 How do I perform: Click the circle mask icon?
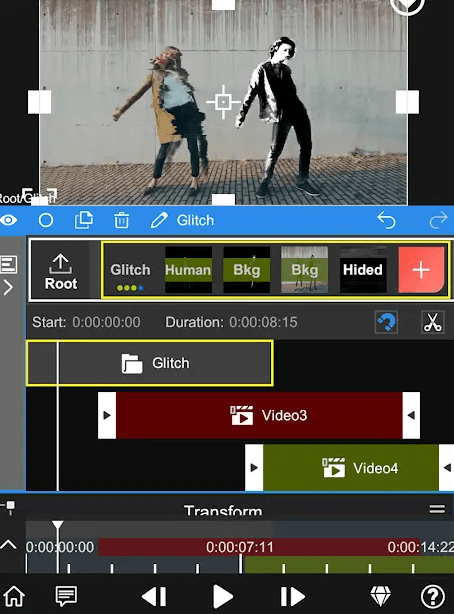point(46,220)
